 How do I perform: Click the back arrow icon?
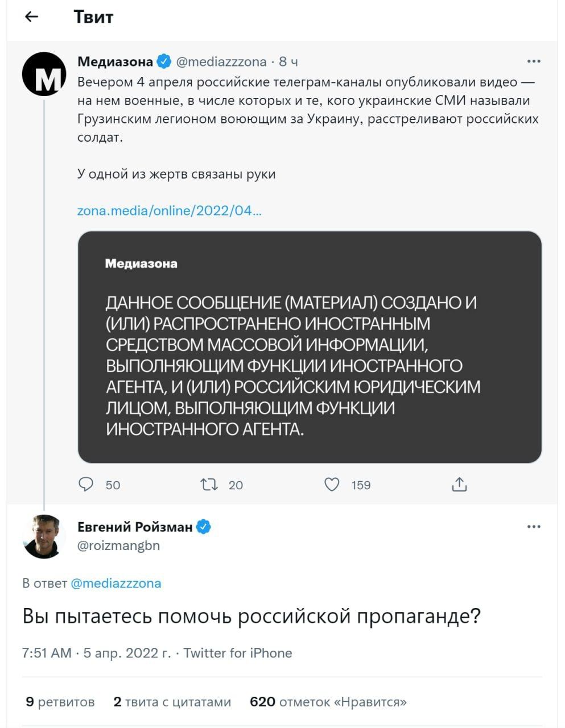pos(32,17)
